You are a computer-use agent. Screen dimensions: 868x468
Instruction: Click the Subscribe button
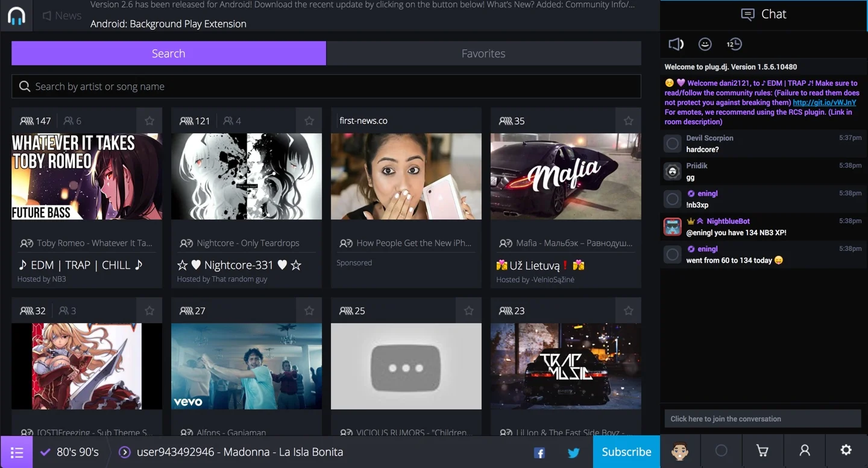(626, 452)
